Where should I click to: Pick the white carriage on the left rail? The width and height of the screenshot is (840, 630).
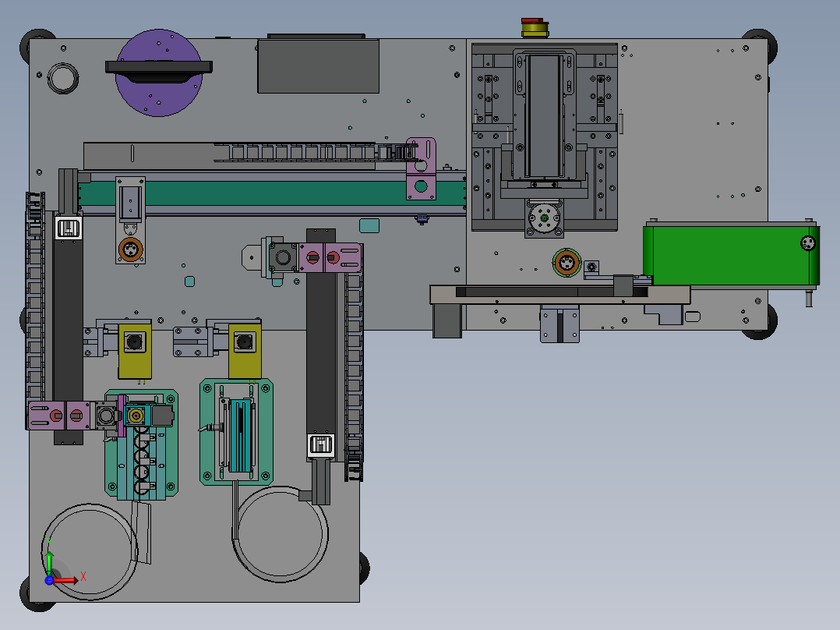69,228
